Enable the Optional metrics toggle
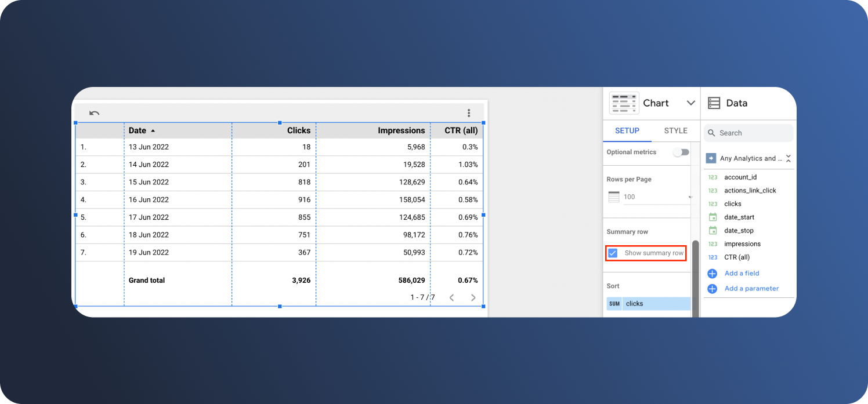Screen dimensions: 868x404 pyautogui.click(x=681, y=152)
